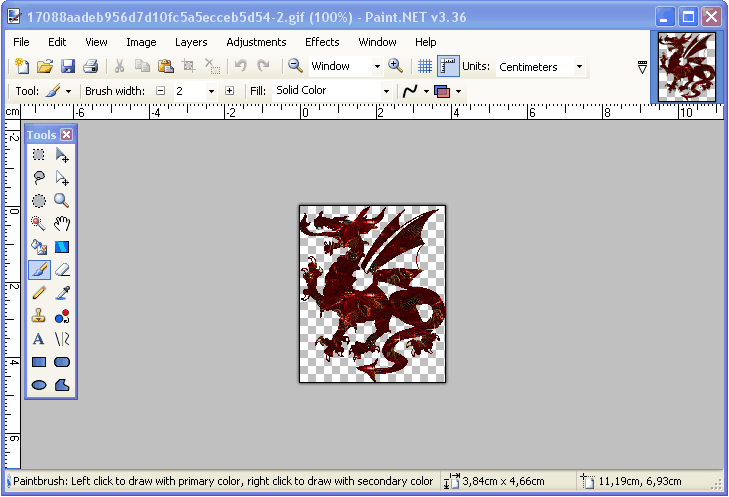Open the Effects menu

(x=322, y=42)
